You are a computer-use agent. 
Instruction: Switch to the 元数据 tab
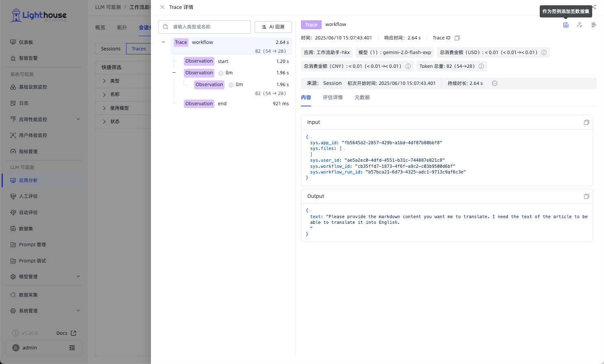[x=362, y=97]
